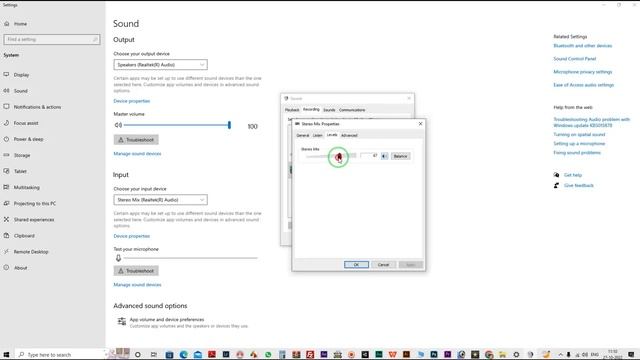Viewport: 640px width, 360px height.
Task: Open Display settings in the sidebar
Action: (x=21, y=75)
